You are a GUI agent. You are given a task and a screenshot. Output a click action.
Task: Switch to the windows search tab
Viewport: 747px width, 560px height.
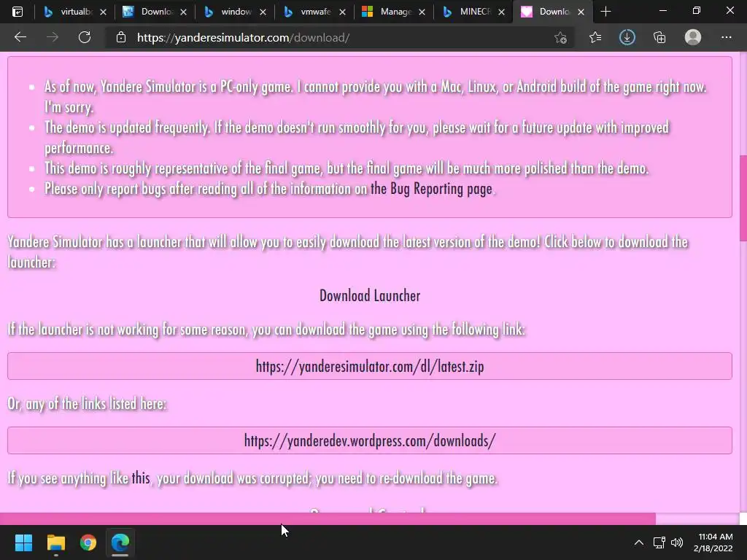point(234,12)
